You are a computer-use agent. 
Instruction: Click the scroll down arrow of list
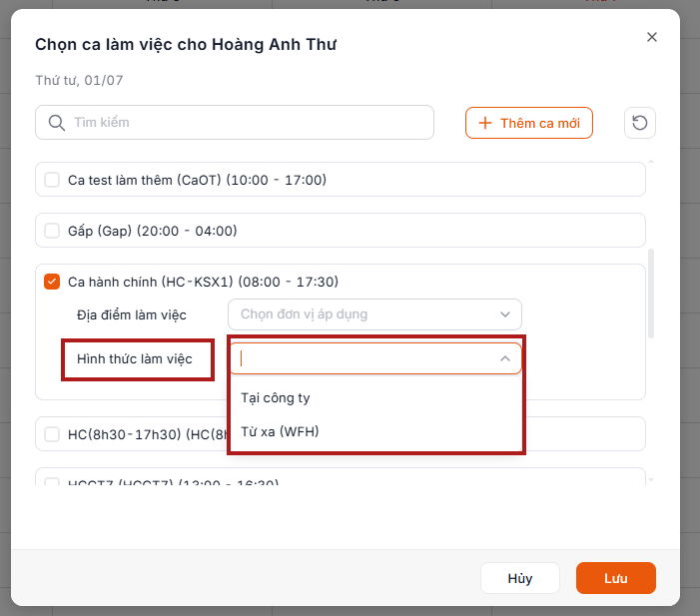[x=651, y=480]
